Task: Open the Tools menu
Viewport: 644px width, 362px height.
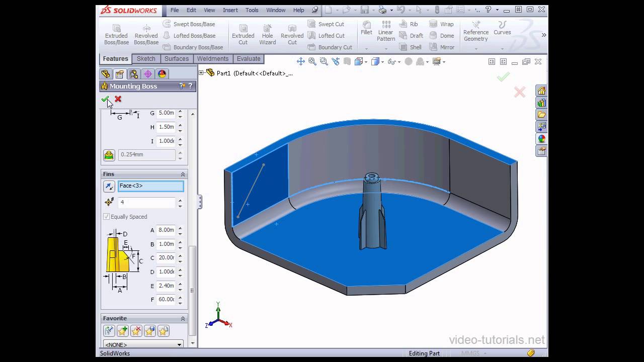Action: pyautogui.click(x=252, y=10)
